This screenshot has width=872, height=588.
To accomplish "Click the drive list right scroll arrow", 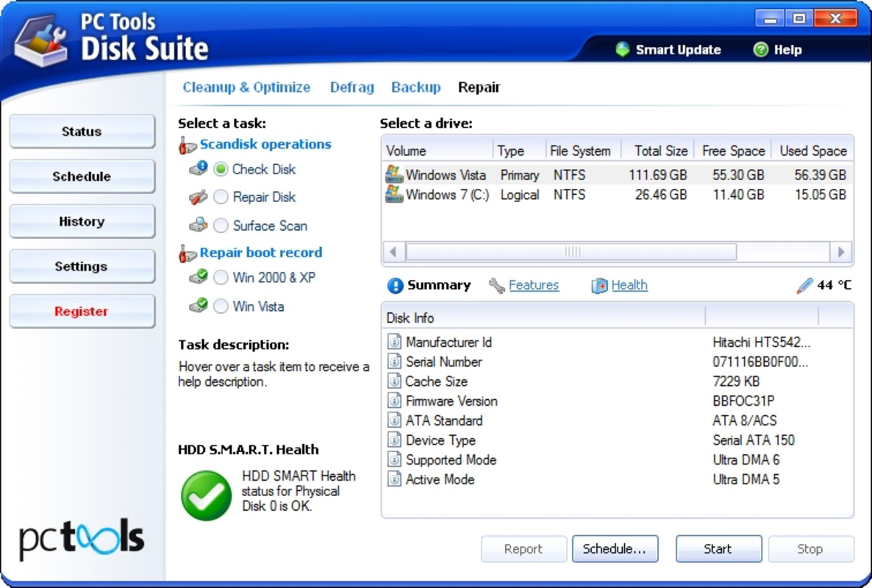I will click(x=841, y=252).
